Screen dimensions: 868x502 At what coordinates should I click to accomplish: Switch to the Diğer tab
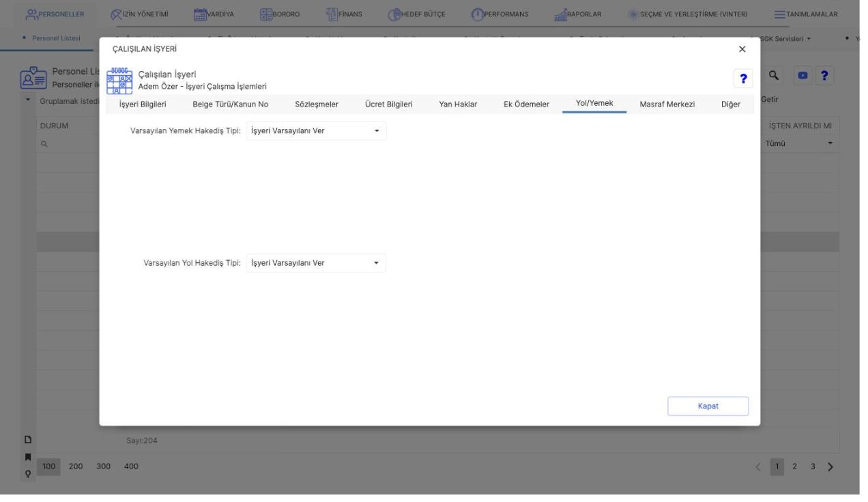(731, 104)
